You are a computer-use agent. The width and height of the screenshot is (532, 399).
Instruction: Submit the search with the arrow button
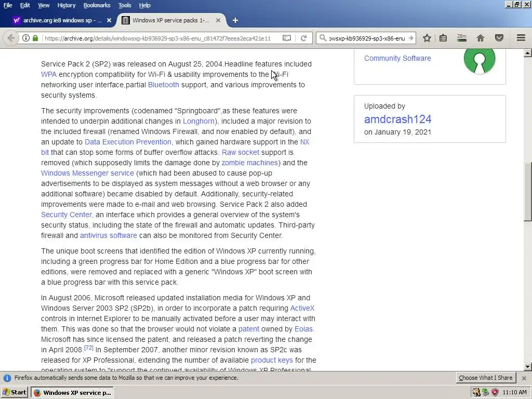pos(411,38)
